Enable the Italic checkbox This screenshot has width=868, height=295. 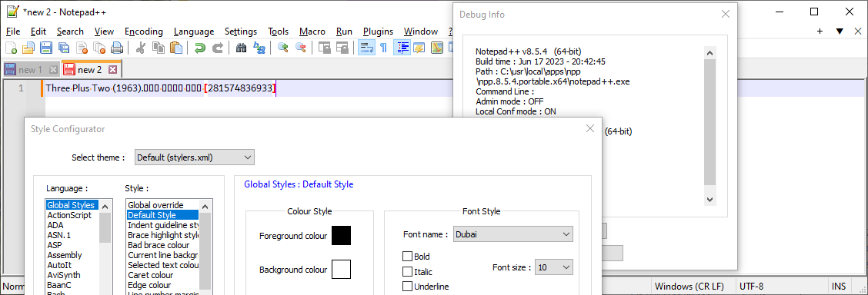(x=407, y=271)
